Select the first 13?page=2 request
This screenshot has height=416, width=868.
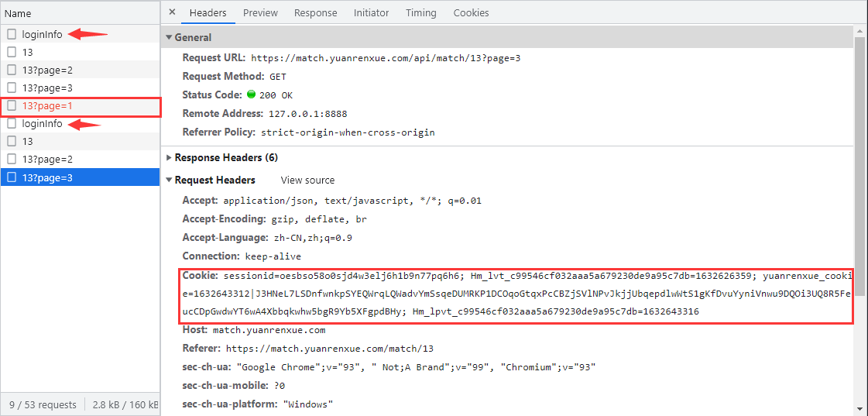click(47, 70)
